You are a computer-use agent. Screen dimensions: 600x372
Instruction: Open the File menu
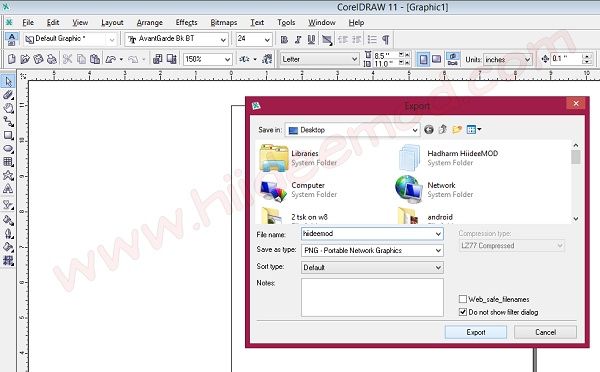(x=28, y=23)
